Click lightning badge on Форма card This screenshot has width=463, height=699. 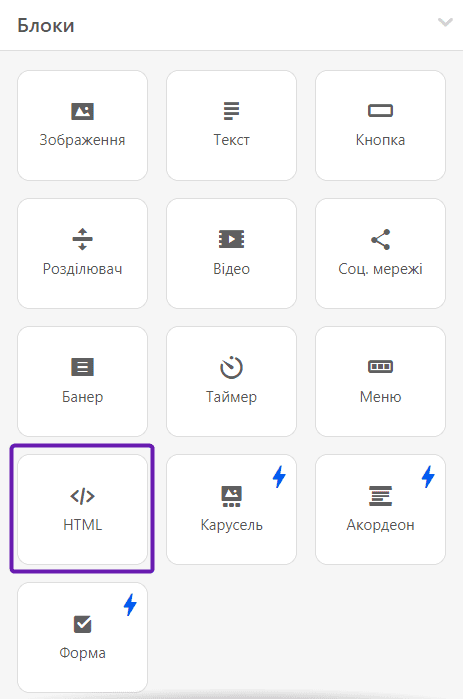(x=130, y=604)
